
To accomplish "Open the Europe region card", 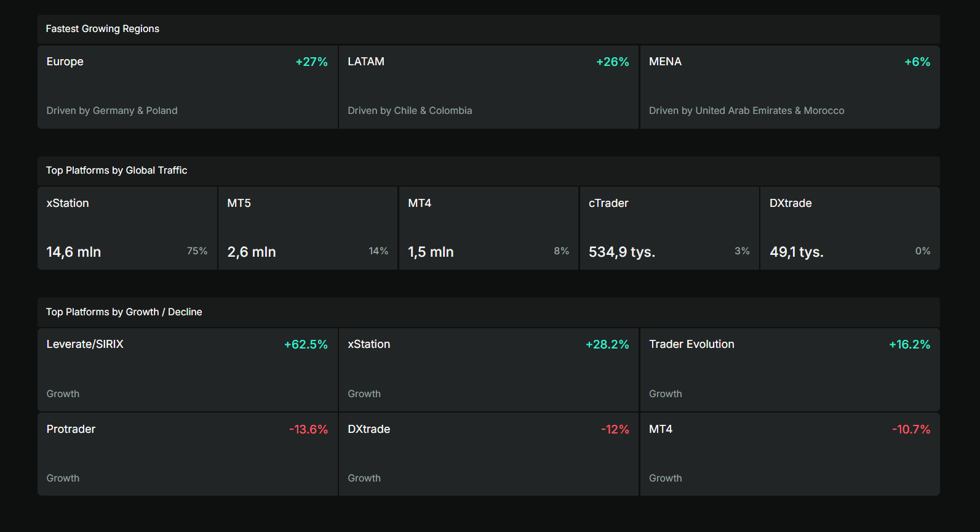I will point(188,87).
